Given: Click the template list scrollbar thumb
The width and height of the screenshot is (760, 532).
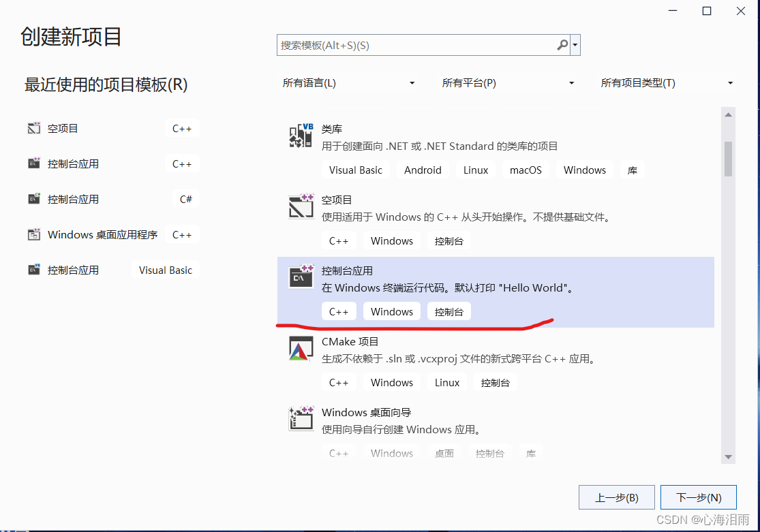Looking at the screenshot, I should [728, 159].
